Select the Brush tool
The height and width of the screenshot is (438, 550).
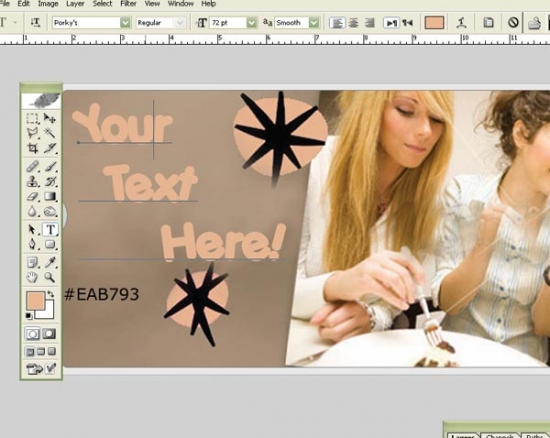tap(50, 166)
